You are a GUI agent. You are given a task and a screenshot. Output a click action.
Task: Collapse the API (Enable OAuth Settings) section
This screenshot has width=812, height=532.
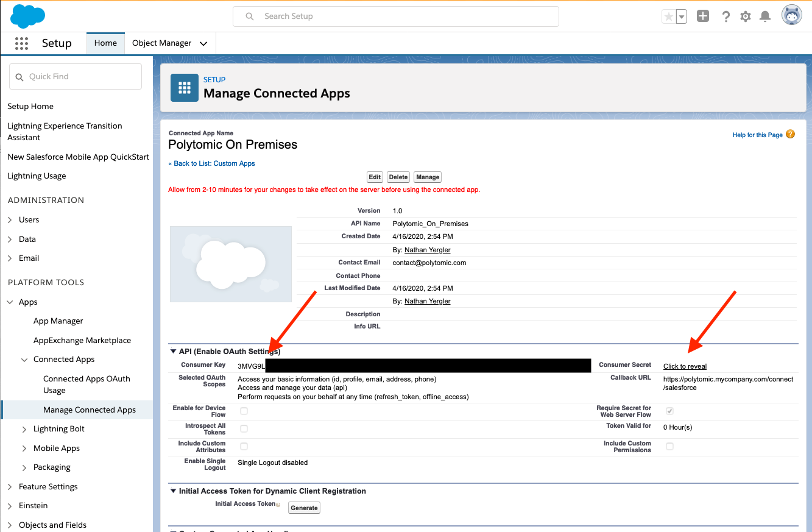click(x=173, y=352)
